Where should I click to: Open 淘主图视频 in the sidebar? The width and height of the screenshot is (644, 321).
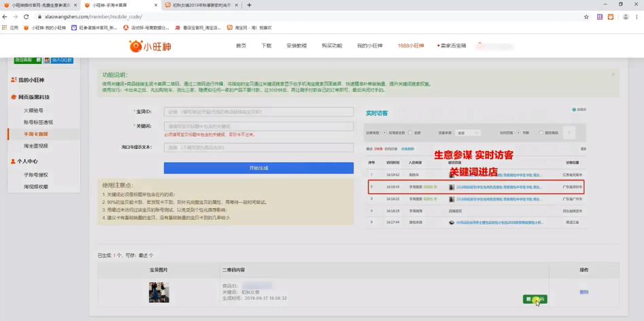click(x=36, y=146)
